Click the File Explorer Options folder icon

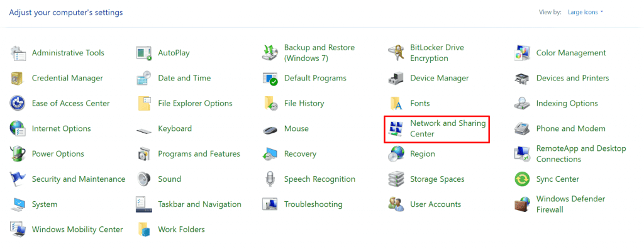coord(144,104)
